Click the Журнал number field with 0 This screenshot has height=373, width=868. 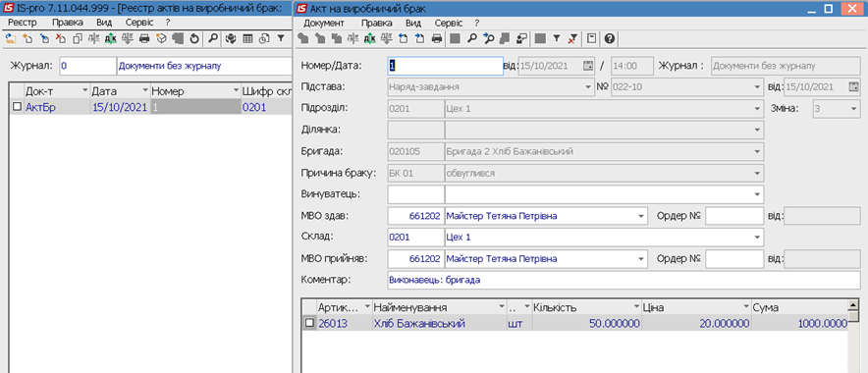point(87,66)
